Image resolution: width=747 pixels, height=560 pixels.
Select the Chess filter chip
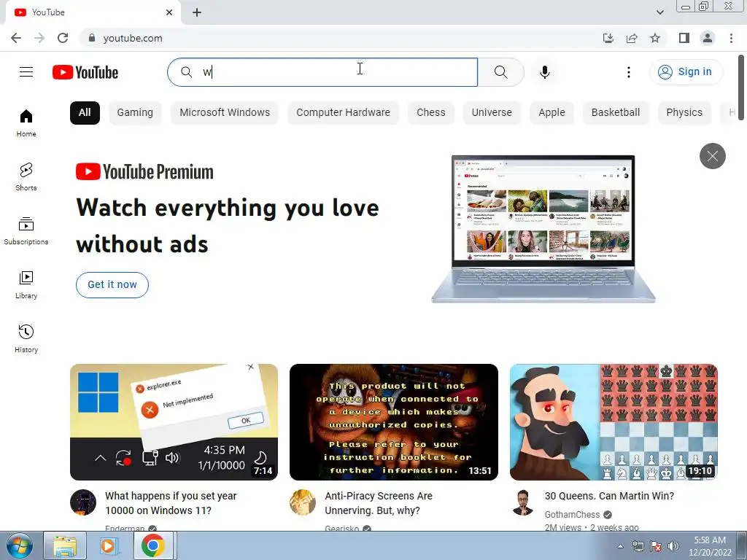(x=431, y=113)
